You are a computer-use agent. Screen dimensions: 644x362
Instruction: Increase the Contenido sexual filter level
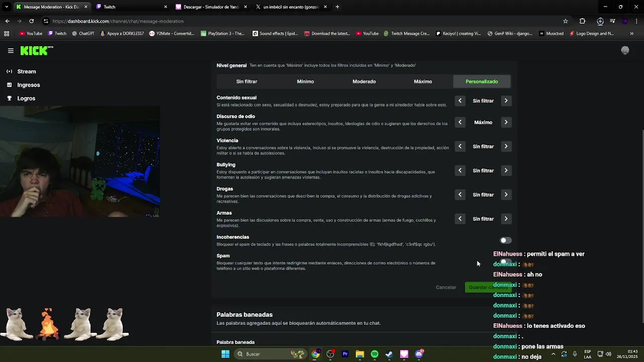pos(506,101)
